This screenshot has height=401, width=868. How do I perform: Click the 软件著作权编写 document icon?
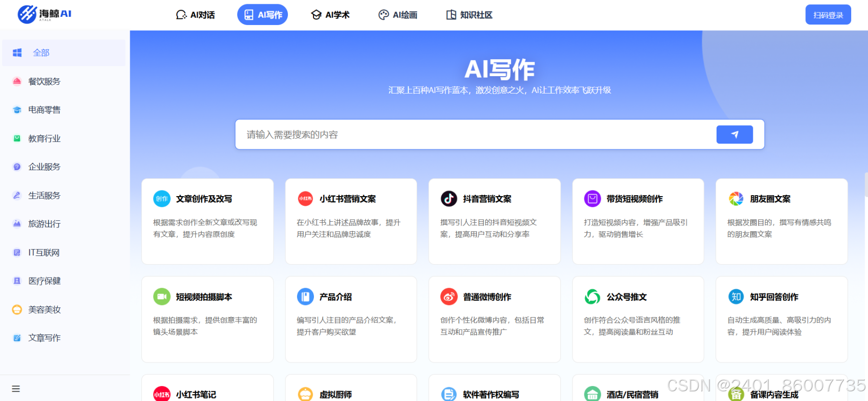click(449, 394)
